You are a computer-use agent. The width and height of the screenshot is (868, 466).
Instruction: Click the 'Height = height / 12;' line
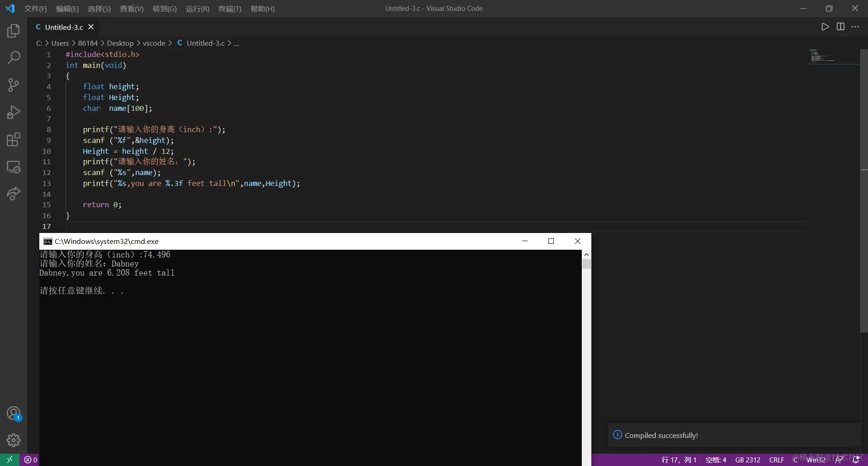[128, 151]
